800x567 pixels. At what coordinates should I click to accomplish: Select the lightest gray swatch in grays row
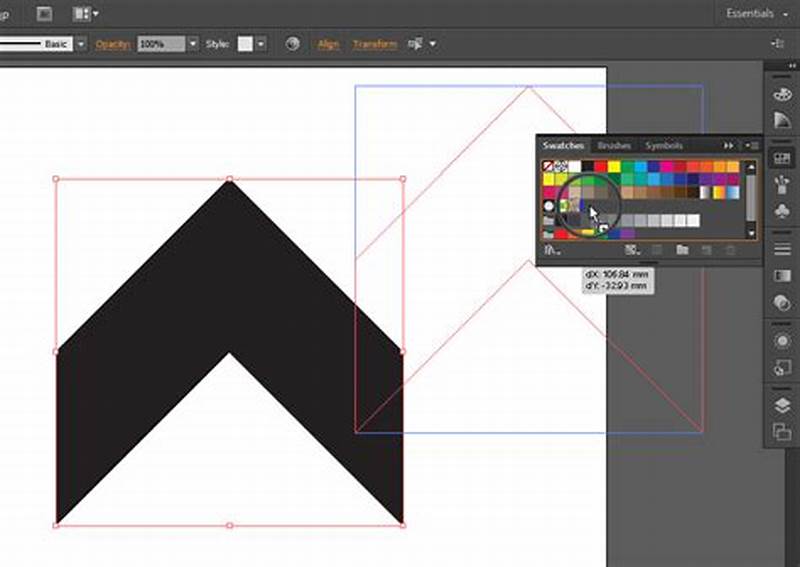pyautogui.click(x=693, y=220)
